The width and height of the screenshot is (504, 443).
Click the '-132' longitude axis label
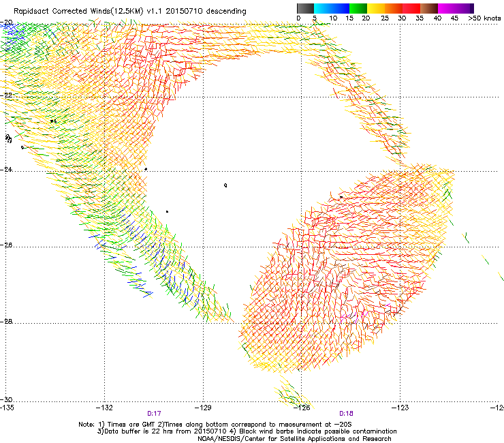[x=104, y=408]
